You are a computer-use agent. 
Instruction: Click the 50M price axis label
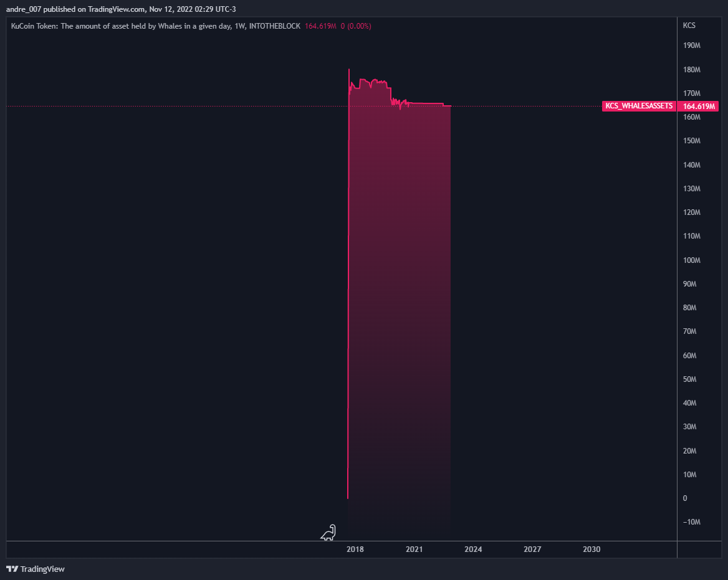pyautogui.click(x=690, y=379)
